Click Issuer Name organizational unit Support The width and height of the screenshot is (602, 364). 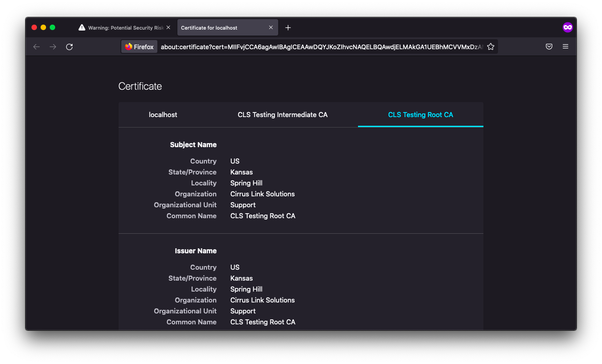pos(243,311)
